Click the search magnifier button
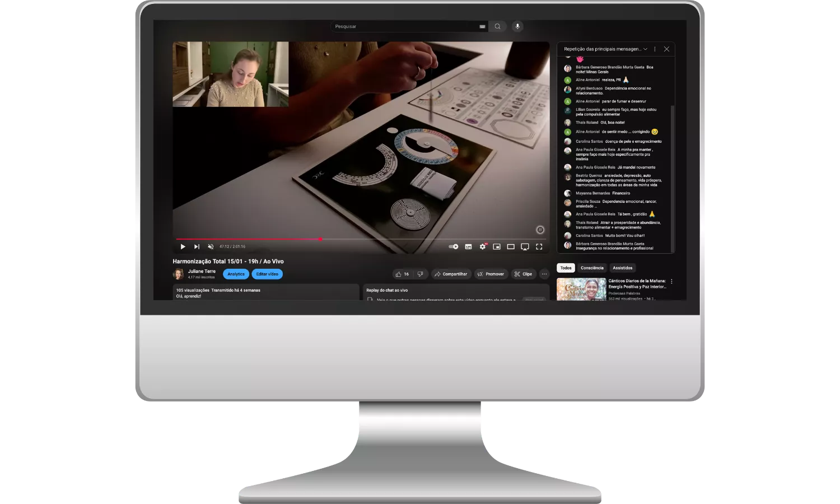 coord(497,26)
